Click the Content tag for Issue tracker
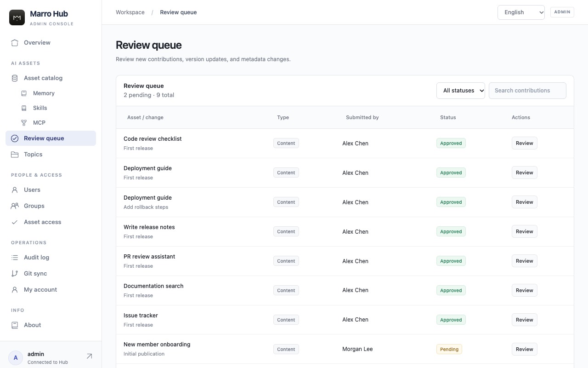588x368 pixels. click(286, 320)
